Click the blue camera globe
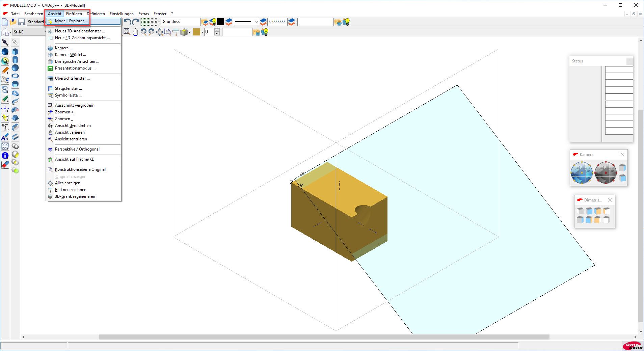 [582, 172]
